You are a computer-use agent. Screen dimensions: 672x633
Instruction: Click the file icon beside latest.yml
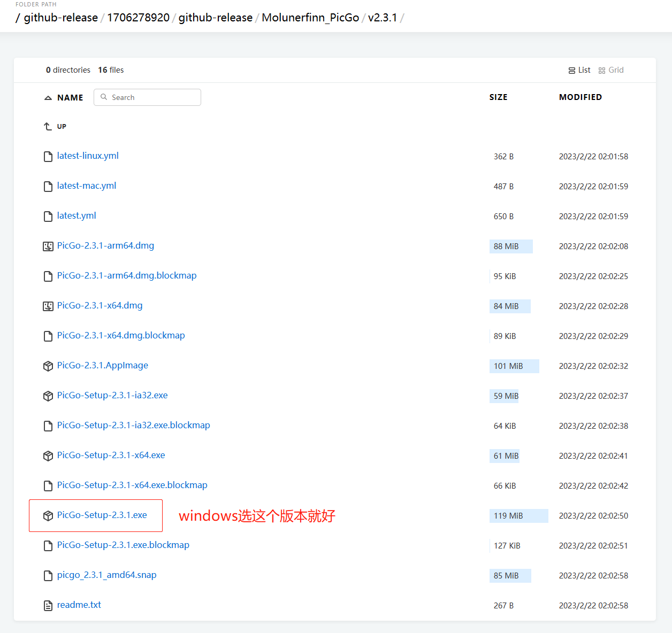(48, 217)
